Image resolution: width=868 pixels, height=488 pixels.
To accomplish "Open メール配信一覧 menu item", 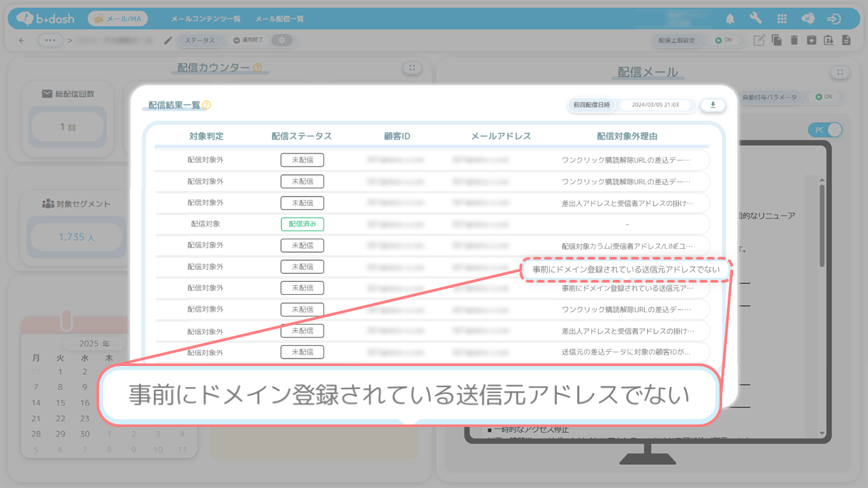I will coord(279,19).
